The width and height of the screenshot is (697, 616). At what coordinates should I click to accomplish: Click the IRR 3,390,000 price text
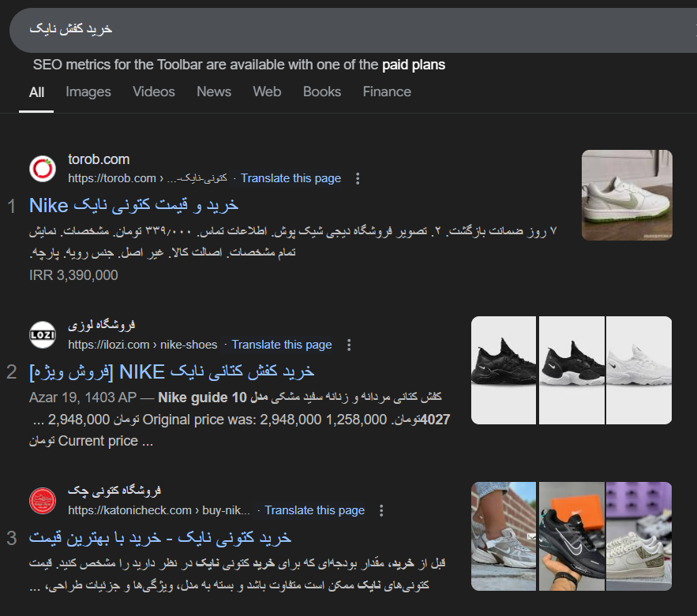click(x=73, y=275)
